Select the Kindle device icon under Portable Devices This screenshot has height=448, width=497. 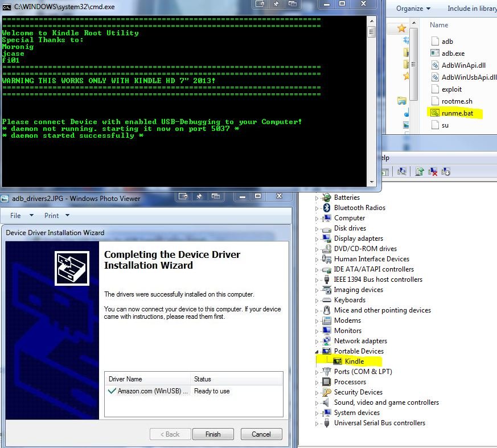tap(338, 361)
